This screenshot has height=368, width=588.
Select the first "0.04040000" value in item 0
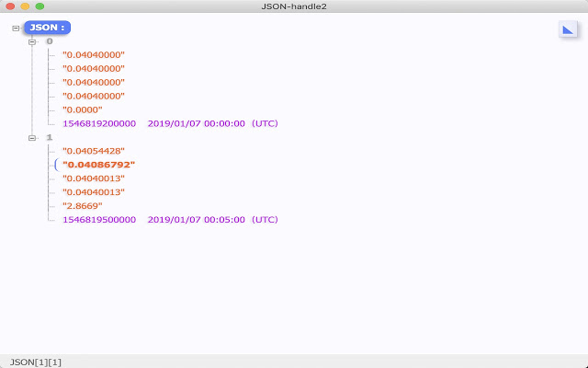[93, 54]
